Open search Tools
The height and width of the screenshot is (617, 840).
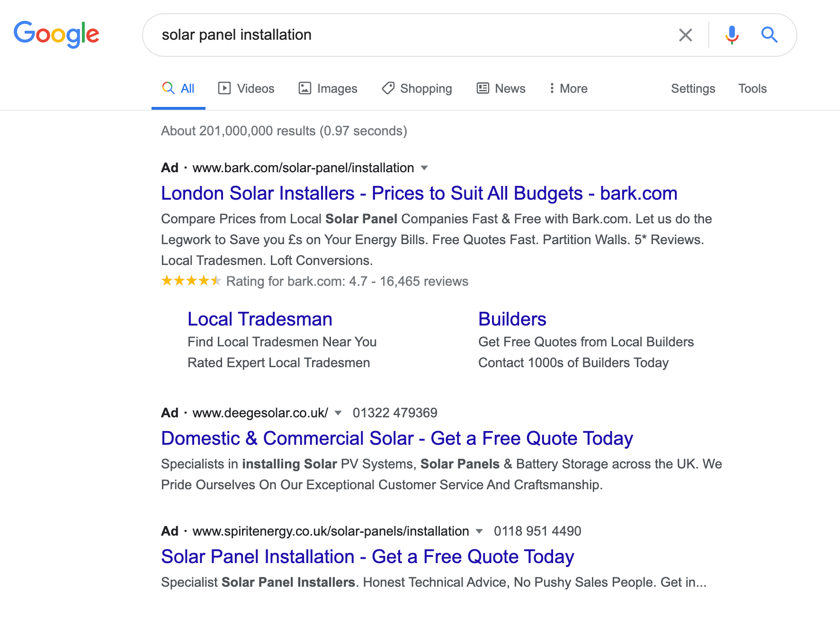[752, 88]
